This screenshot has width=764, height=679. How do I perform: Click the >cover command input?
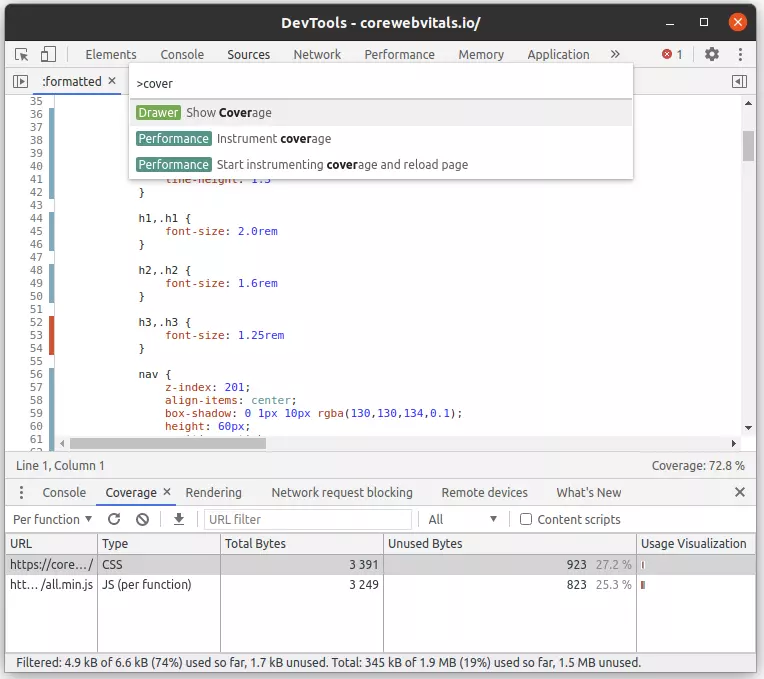(381, 83)
